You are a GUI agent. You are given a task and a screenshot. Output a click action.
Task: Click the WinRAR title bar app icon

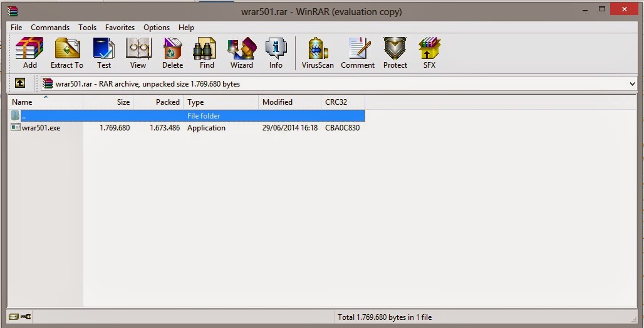(x=13, y=11)
